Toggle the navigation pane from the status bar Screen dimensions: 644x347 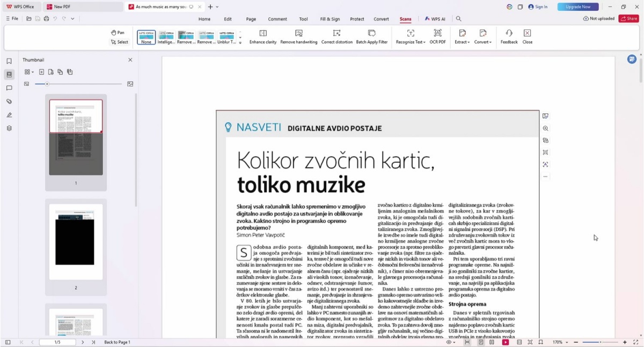8,342
